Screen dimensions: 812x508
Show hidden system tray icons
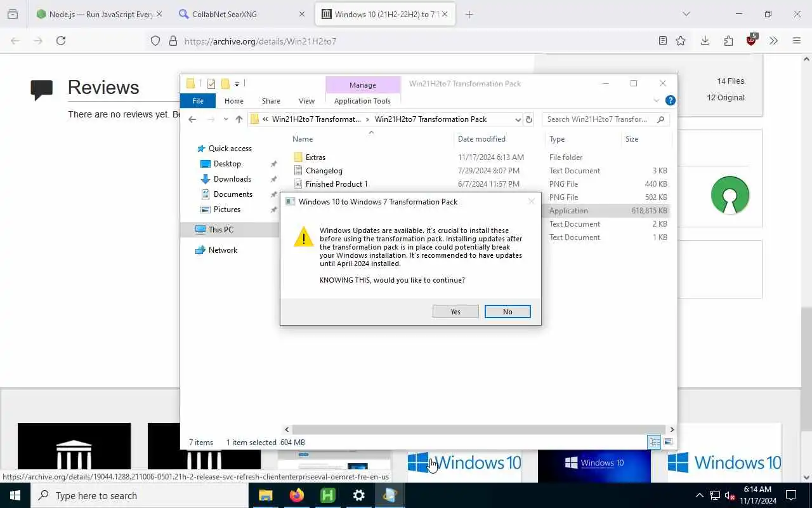point(699,495)
